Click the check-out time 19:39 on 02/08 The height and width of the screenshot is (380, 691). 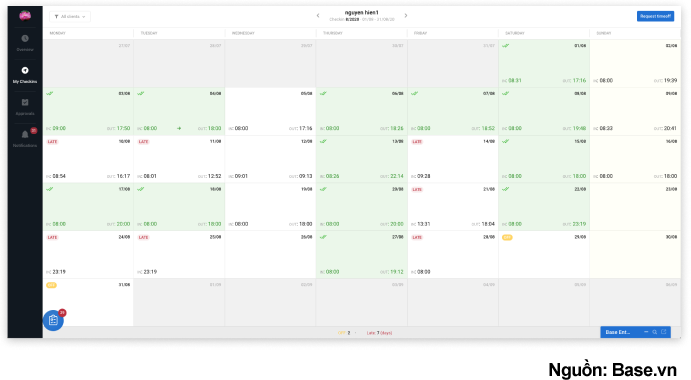point(670,81)
